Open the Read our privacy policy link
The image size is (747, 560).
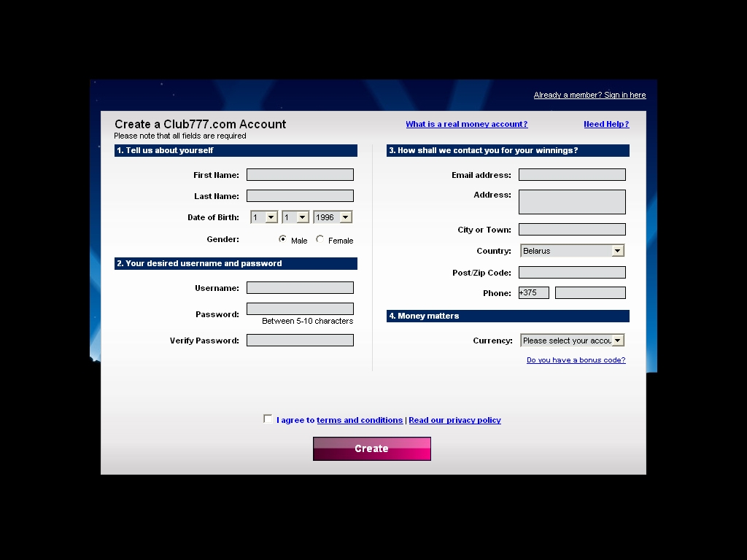(454, 421)
